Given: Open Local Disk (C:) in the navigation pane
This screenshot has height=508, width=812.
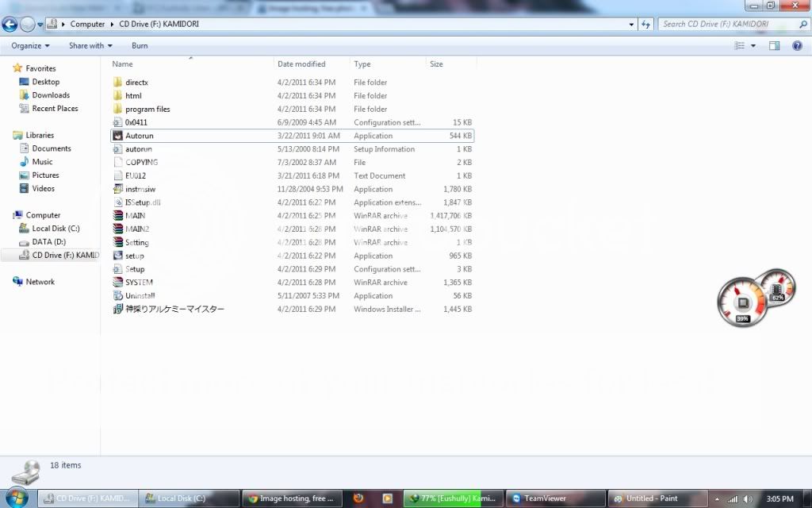Looking at the screenshot, I should click(56, 229).
